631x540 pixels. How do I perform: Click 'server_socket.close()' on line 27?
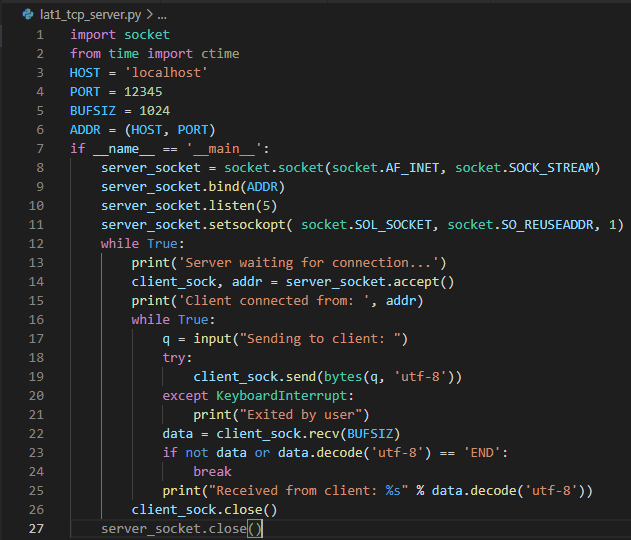(181, 529)
